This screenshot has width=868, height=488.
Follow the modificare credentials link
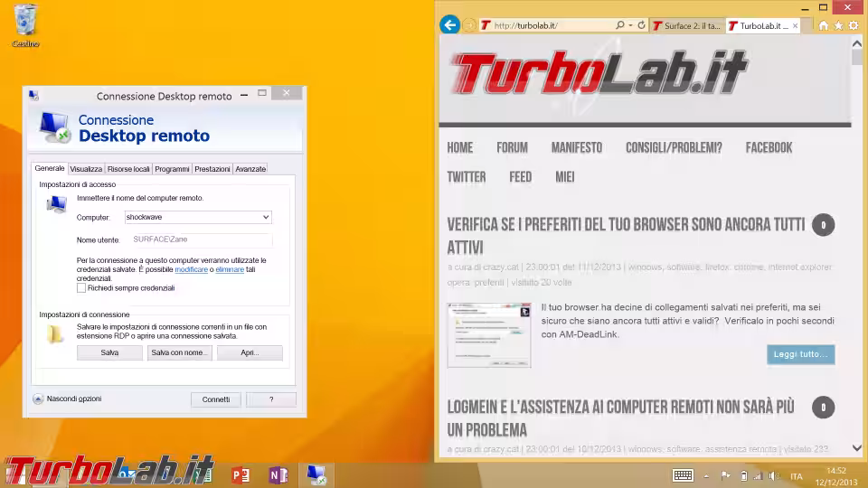click(x=191, y=269)
